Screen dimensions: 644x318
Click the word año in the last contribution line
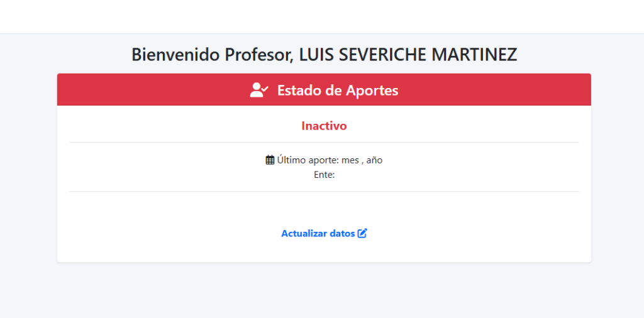[x=374, y=160]
